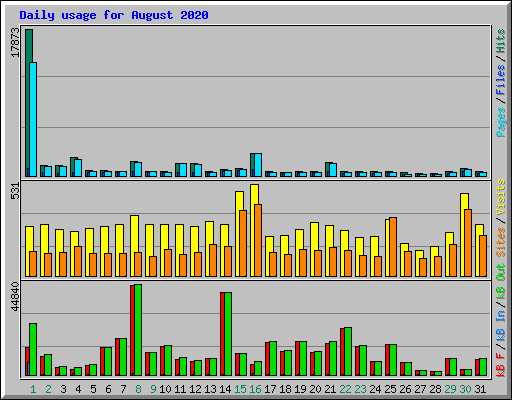Click the 17873 hits axis value
The image size is (512, 400).
coord(15,43)
